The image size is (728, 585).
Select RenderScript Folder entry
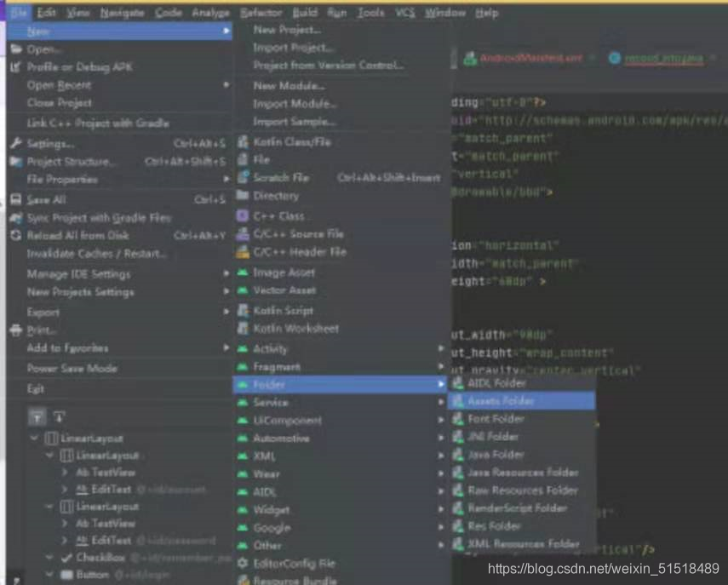pos(521,508)
